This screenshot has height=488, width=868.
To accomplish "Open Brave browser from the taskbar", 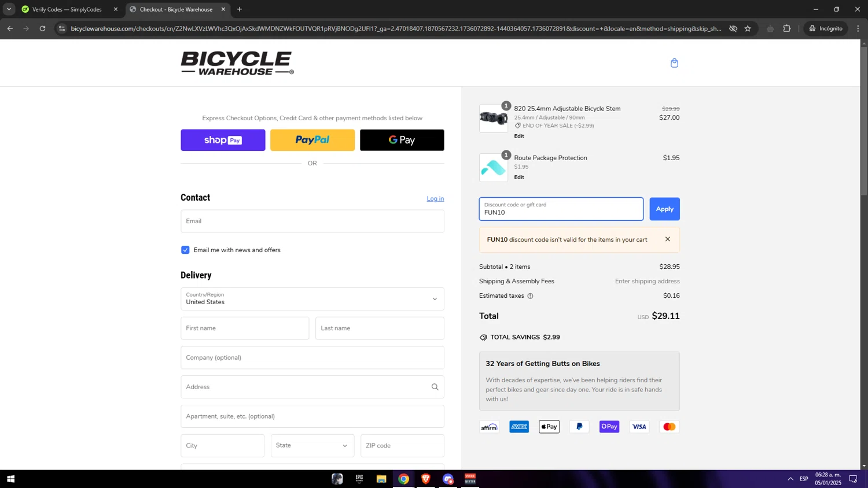I will point(426,479).
